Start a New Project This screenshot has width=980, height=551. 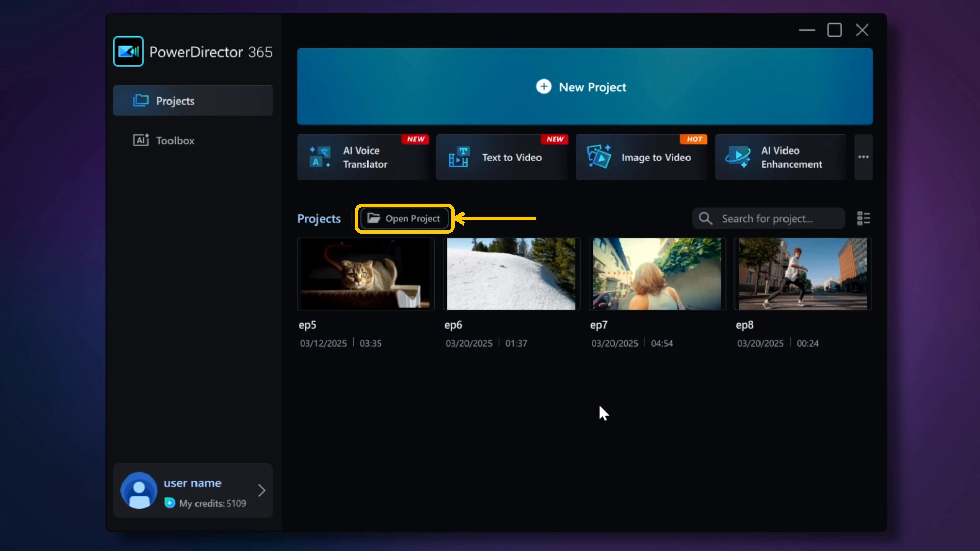point(584,87)
